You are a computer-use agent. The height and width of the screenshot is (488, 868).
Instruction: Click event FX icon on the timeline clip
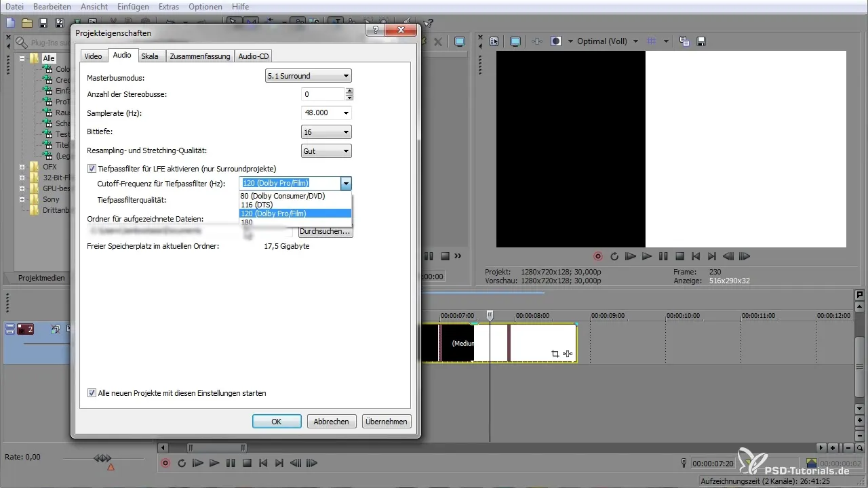click(568, 353)
